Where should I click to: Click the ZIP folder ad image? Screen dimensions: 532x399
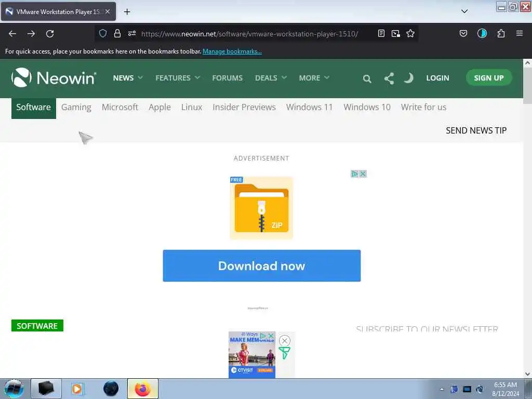pyautogui.click(x=261, y=208)
